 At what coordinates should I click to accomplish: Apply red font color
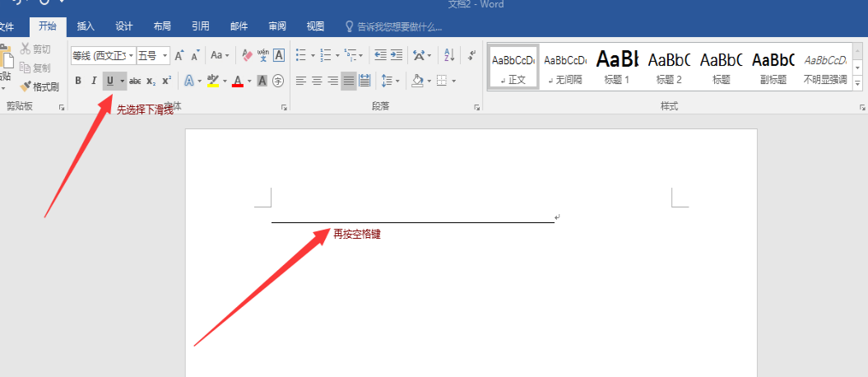(x=238, y=81)
